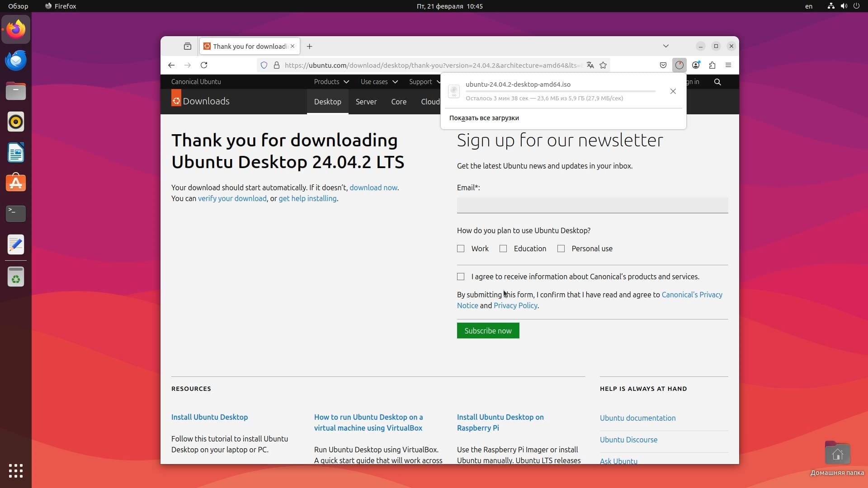Open calendar via clock in top bar
The height and width of the screenshot is (488, 868).
(x=449, y=6)
